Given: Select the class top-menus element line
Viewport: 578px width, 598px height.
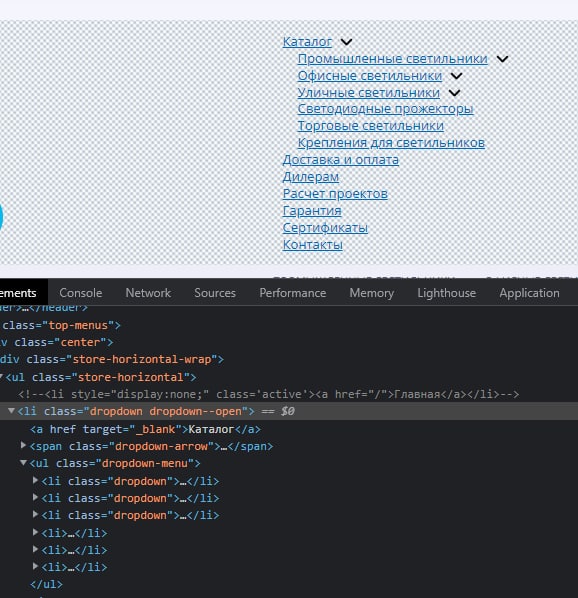Looking at the screenshot, I should (x=60, y=325).
